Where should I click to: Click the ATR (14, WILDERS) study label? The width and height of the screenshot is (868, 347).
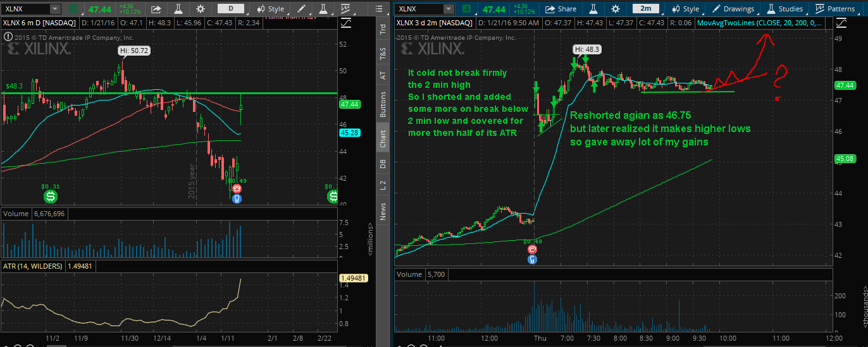[x=33, y=266]
